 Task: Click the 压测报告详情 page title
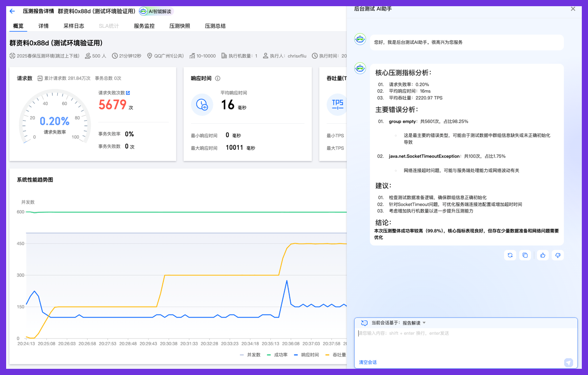[38, 11]
